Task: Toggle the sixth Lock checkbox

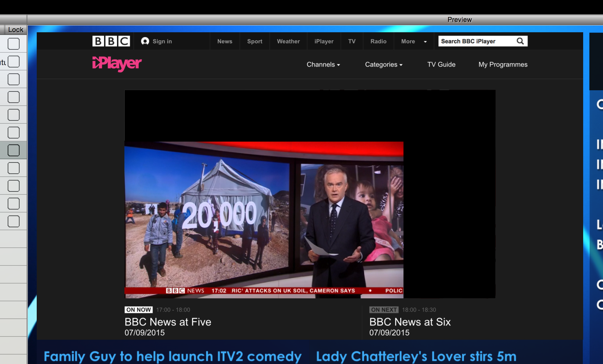Action: point(14,133)
